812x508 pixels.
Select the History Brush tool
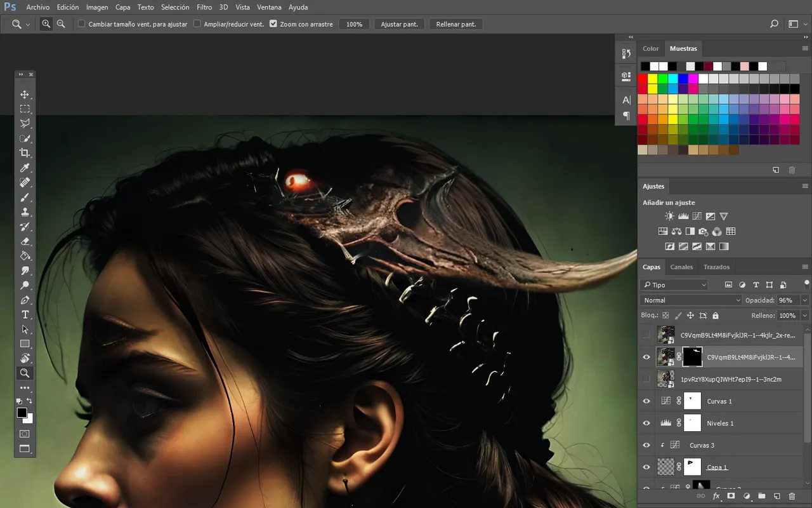click(25, 227)
